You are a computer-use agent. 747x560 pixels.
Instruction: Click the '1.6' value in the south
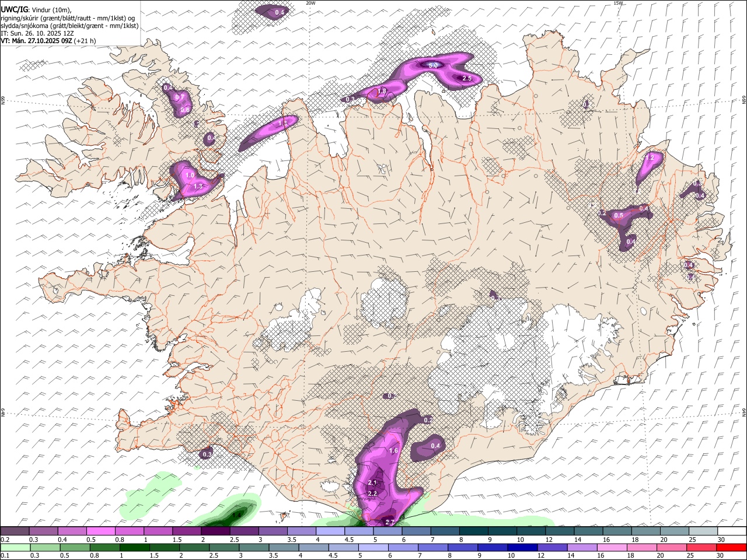click(x=393, y=451)
